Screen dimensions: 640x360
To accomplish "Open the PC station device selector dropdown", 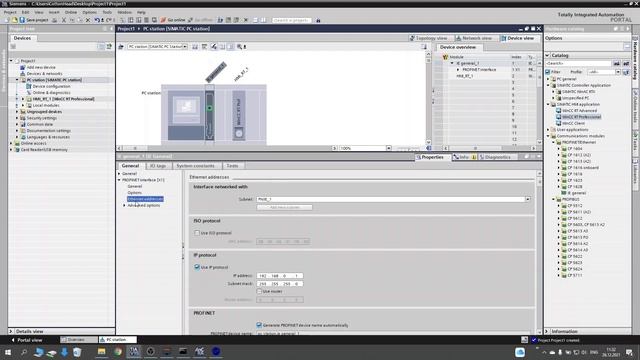I will pyautogui.click(x=185, y=47).
